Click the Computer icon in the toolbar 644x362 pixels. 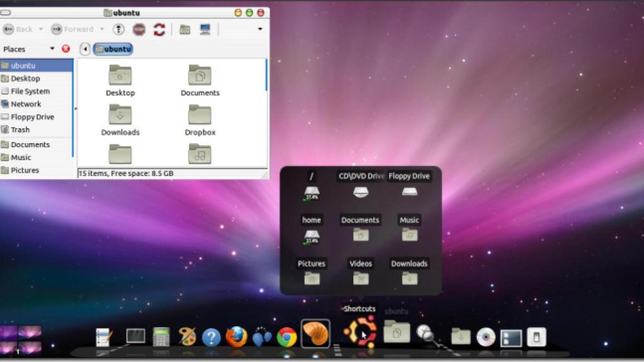tap(204, 29)
